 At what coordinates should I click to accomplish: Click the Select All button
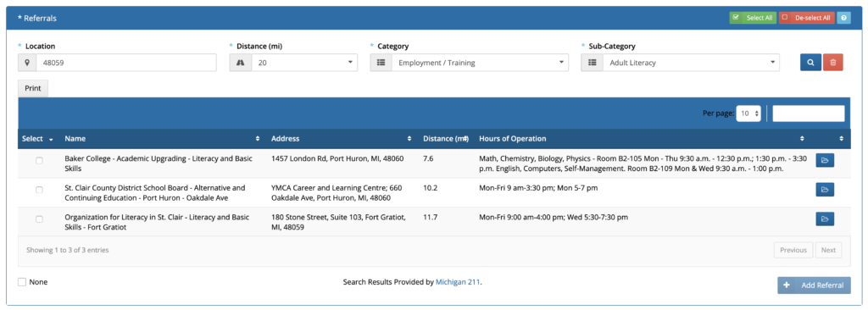(x=753, y=19)
